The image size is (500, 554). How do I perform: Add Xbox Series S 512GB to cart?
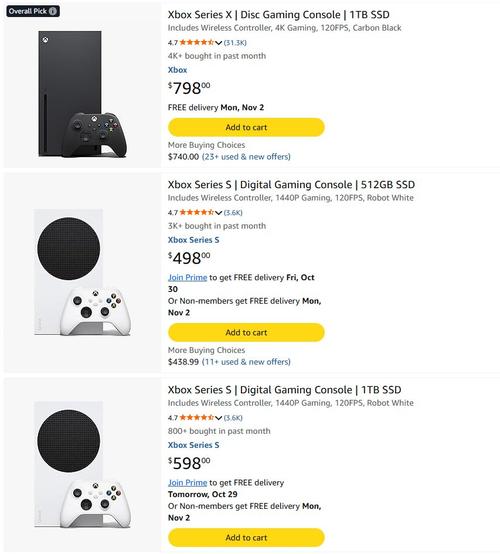point(246,332)
